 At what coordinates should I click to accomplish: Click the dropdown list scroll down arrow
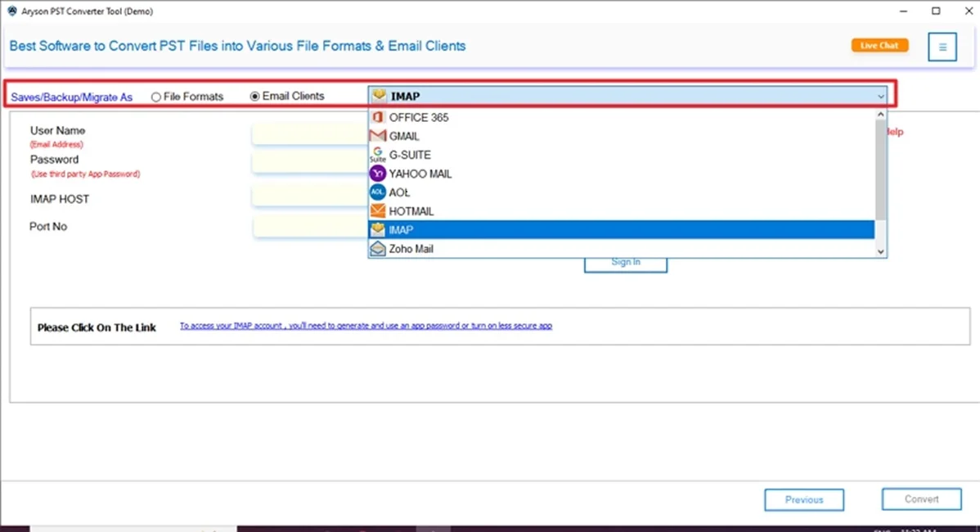[x=880, y=251]
